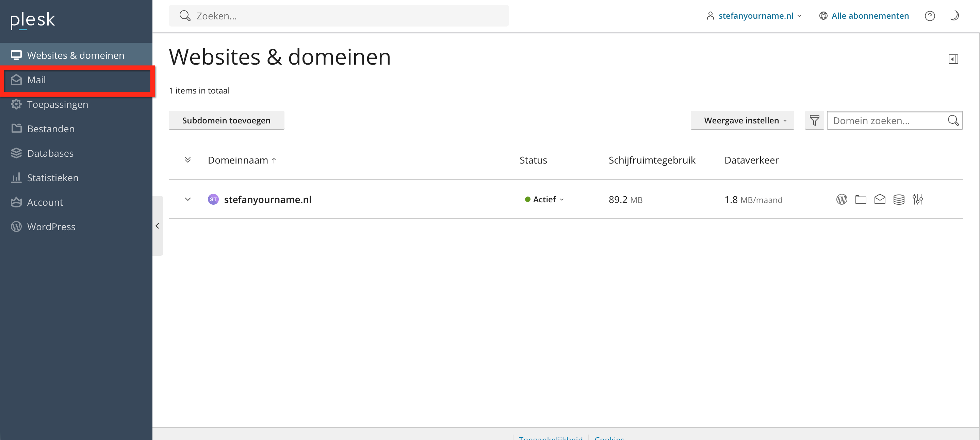Open Mail in sidebar menu

[36, 80]
